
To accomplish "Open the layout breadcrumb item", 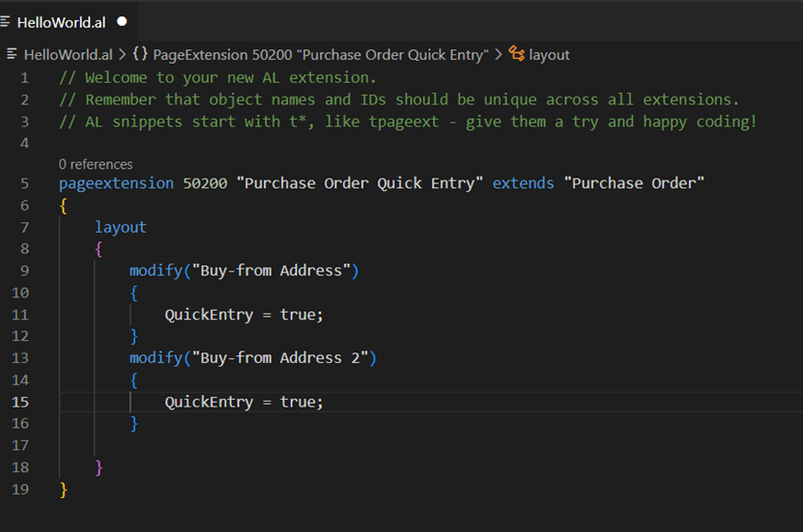I will 549,55.
